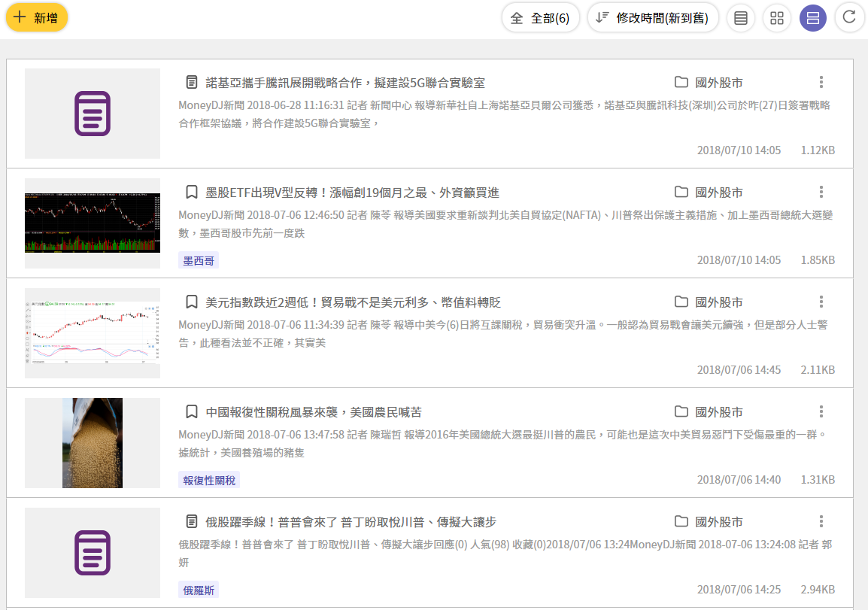Open more options for 中國報復性關稅 note
The width and height of the screenshot is (868, 610).
pyautogui.click(x=821, y=412)
